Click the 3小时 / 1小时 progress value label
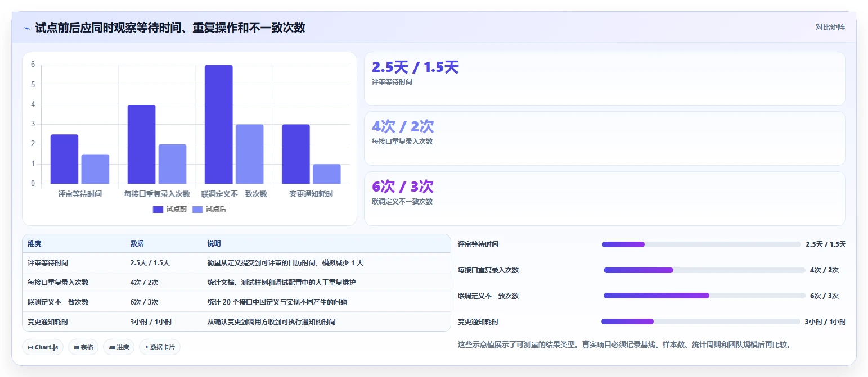 [825, 322]
